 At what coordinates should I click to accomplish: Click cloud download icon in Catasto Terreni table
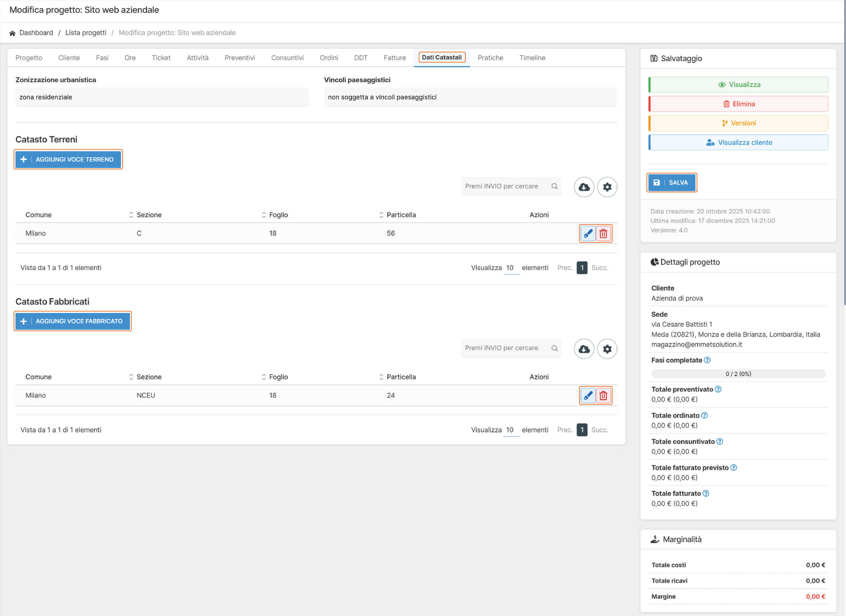pyautogui.click(x=584, y=187)
